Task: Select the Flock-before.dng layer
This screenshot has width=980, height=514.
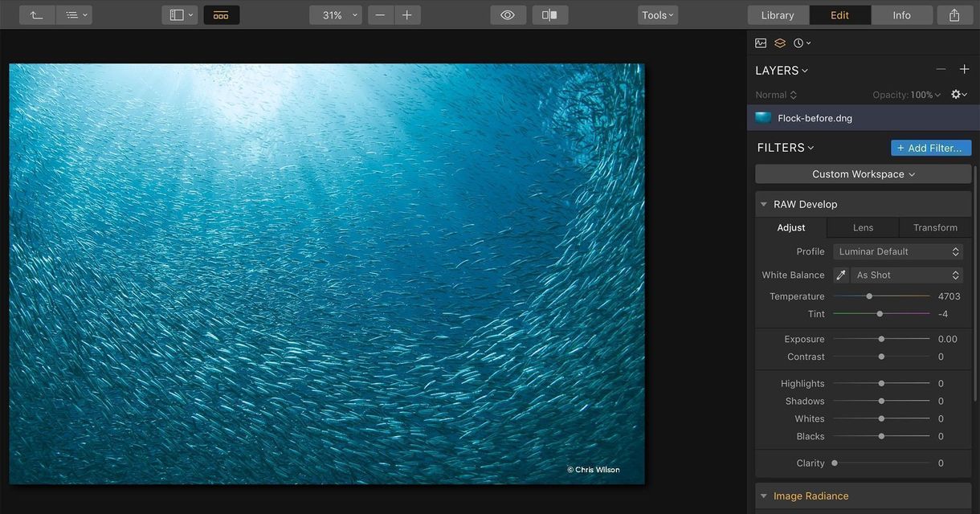Action: [864, 117]
